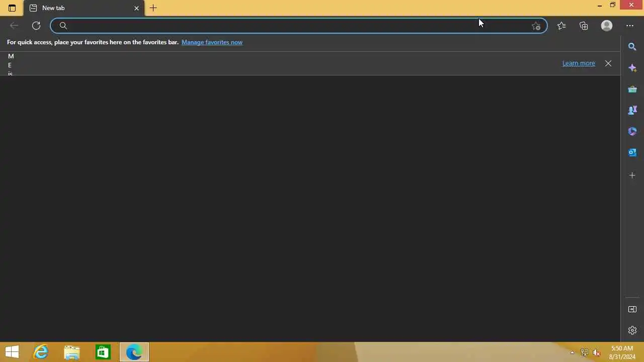The height and width of the screenshot is (362, 644).
Task: Click Manage favorites now link
Action: tap(212, 42)
